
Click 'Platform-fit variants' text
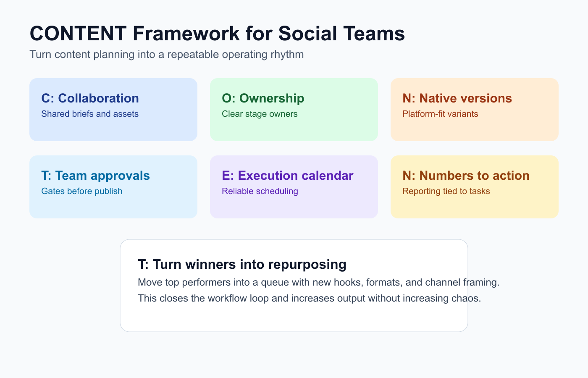pos(440,114)
